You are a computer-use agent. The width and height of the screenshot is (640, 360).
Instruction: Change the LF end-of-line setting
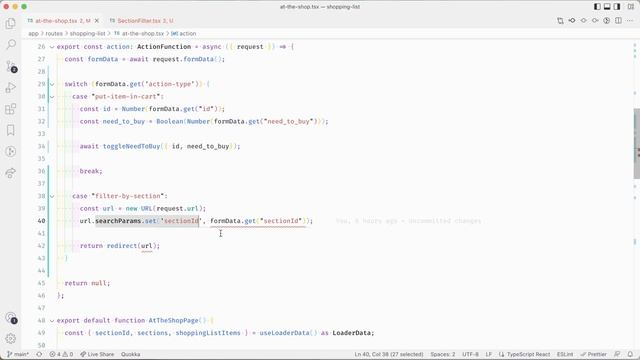point(489,354)
